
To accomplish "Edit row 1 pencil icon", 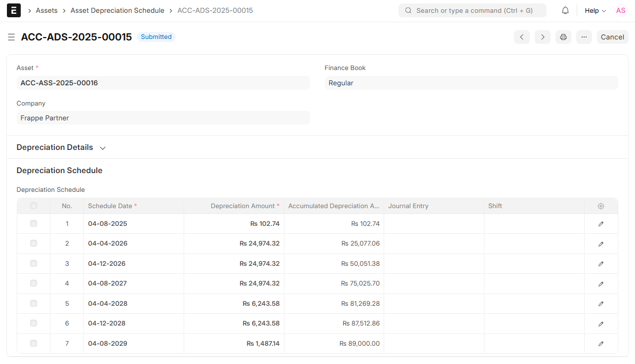I will (601, 224).
